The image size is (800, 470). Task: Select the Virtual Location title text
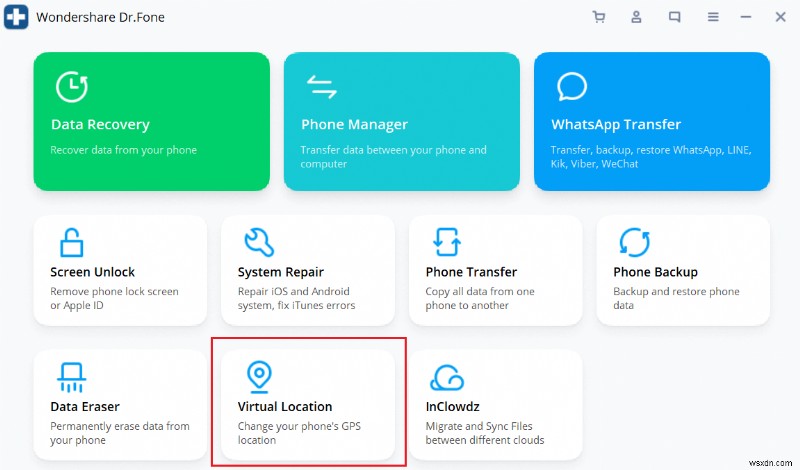pos(285,407)
